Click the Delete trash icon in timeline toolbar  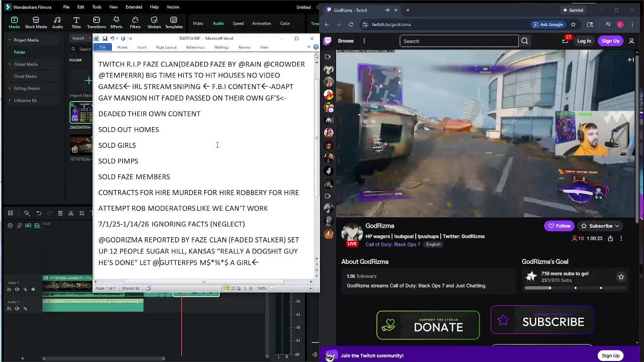pyautogui.click(x=60, y=213)
